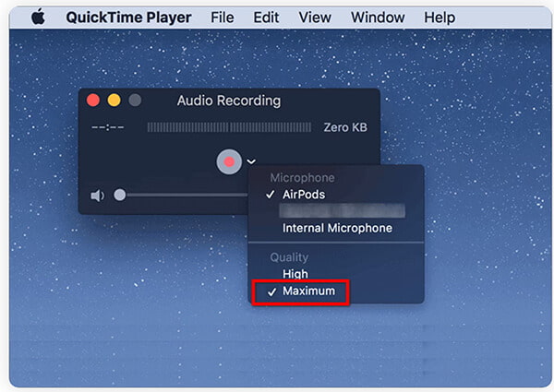
Task: Open the QuickTime Player menu
Action: point(128,18)
